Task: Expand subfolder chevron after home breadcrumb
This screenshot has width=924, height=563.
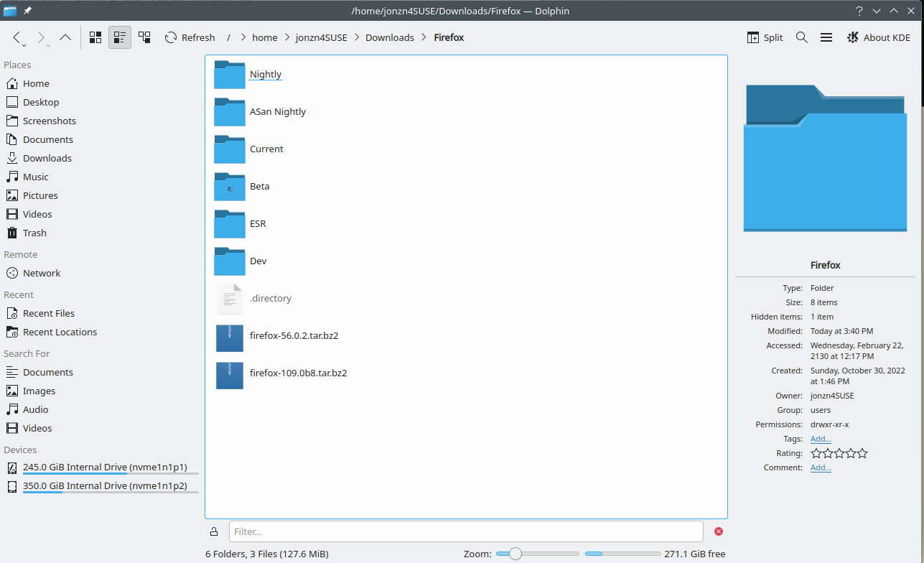Action: pos(287,37)
